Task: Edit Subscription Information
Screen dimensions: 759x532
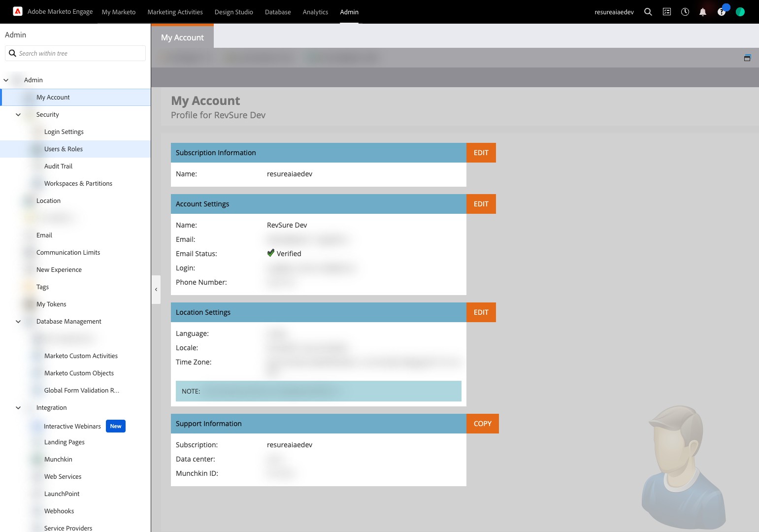Action: [481, 153]
